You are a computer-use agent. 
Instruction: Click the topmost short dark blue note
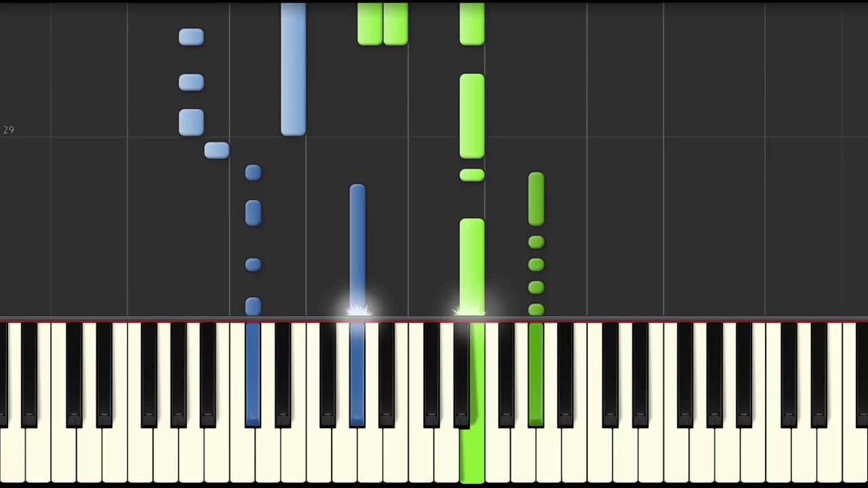tap(253, 173)
